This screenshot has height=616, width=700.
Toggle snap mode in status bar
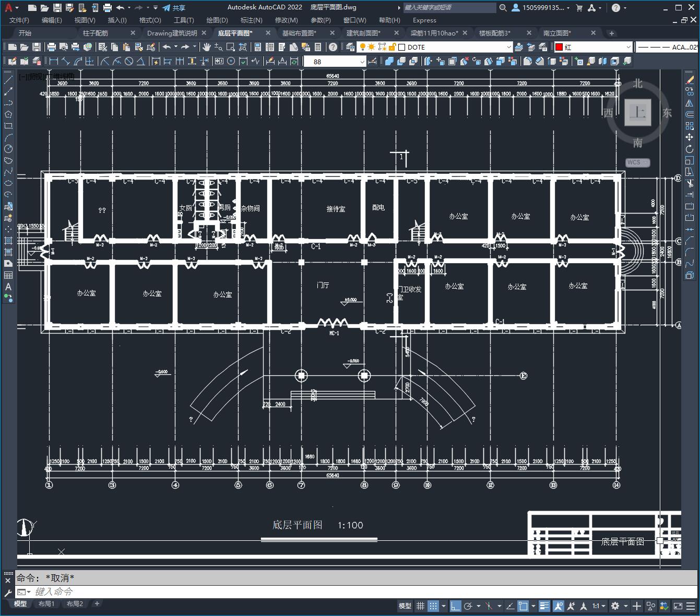click(x=433, y=606)
